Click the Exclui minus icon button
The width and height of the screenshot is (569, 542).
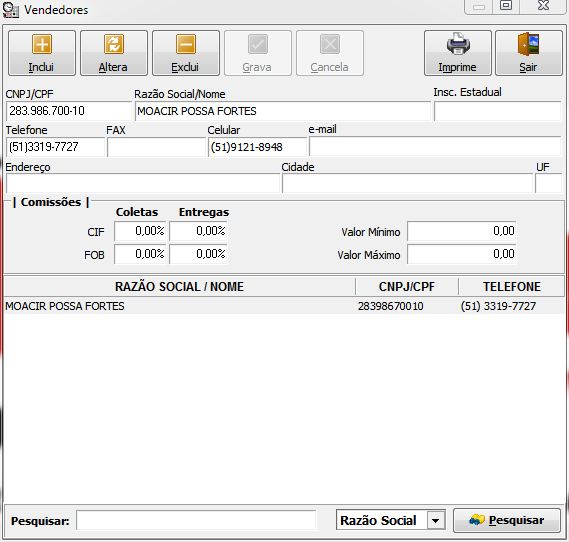pyautogui.click(x=186, y=53)
